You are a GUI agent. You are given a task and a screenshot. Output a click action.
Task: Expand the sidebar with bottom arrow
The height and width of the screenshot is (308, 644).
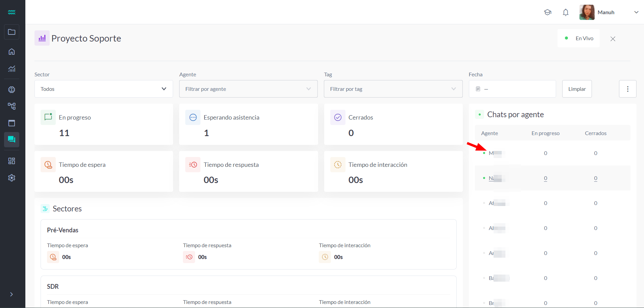pos(12,294)
